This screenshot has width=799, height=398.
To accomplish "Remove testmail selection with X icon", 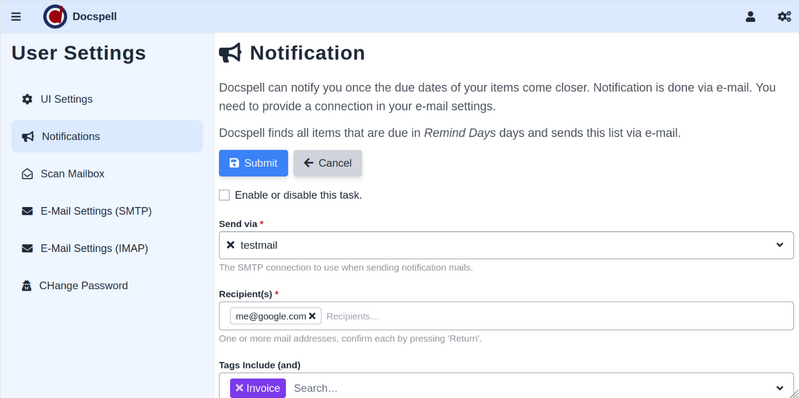I will pyautogui.click(x=230, y=245).
